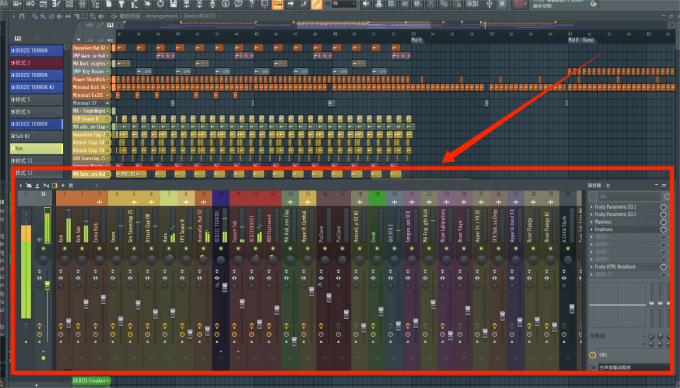Screen dimensions: 680x388
Task: Click the orange square icon in mixer toolbar
Action: click(x=55, y=186)
